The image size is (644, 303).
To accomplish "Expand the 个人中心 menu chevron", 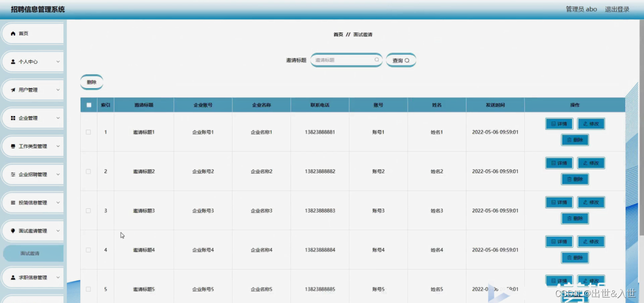I will coord(58,62).
